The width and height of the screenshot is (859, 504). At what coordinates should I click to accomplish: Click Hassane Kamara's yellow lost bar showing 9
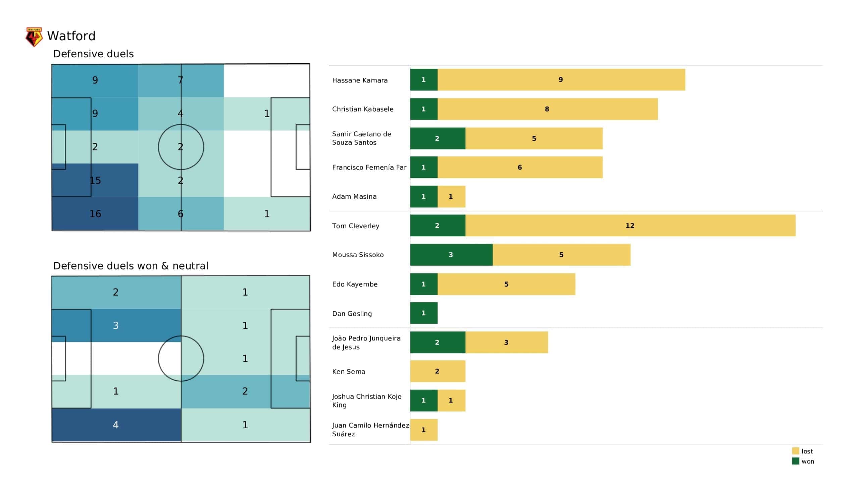561,80
